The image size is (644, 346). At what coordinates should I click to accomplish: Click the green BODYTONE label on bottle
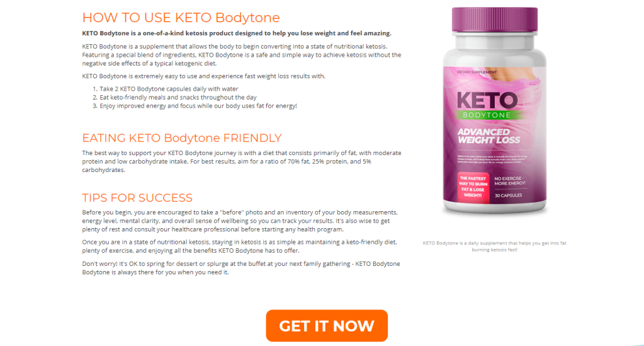coord(487,115)
